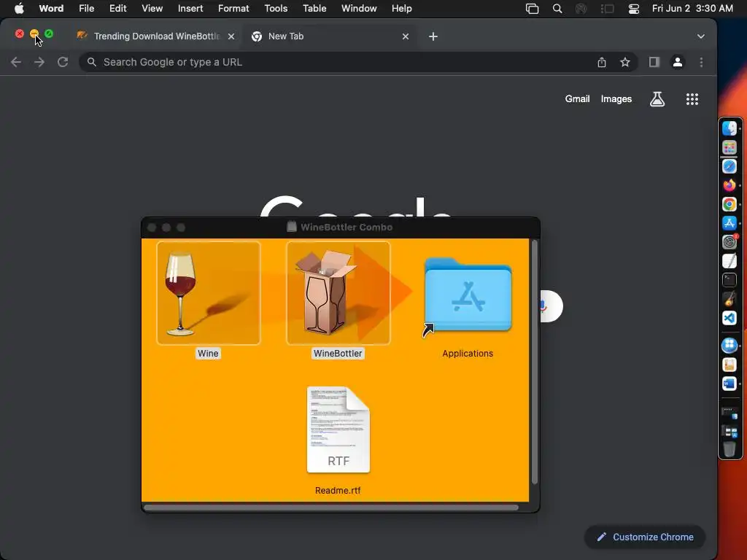
Task: Close the Trending Download WineBottler tab
Action: [x=231, y=36]
